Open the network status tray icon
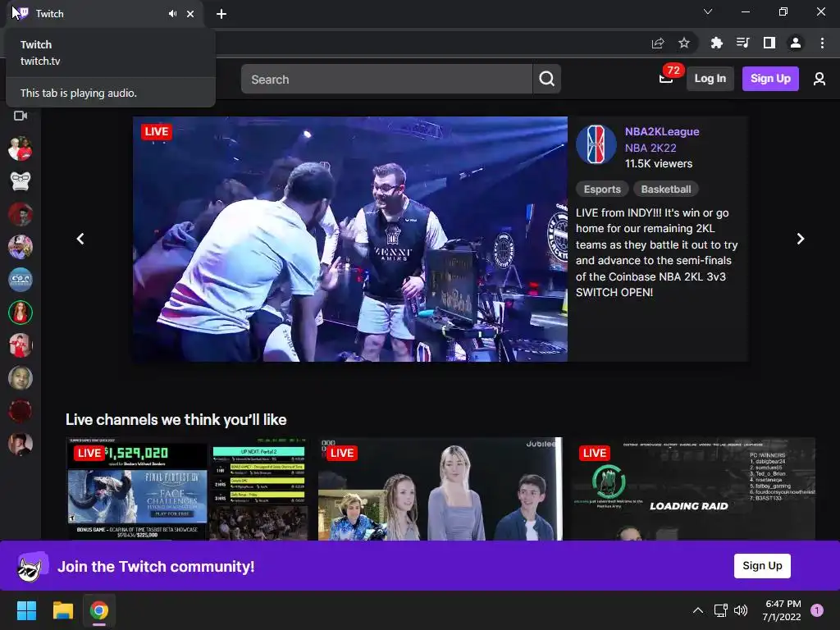 point(720,610)
